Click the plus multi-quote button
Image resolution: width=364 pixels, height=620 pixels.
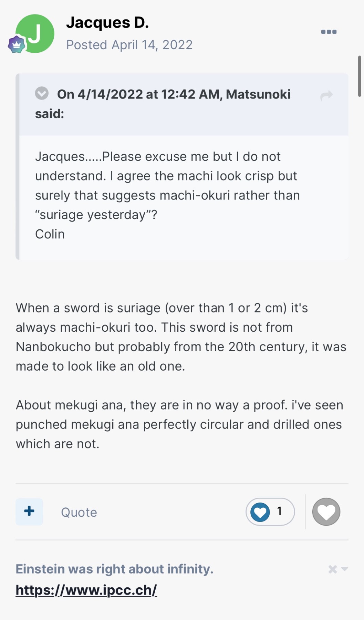pos(29,511)
